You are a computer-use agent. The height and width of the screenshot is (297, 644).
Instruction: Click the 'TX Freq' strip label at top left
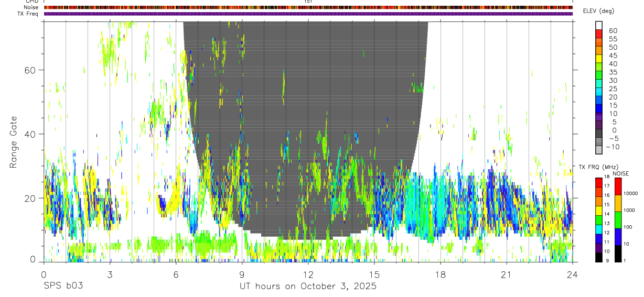coord(29,14)
